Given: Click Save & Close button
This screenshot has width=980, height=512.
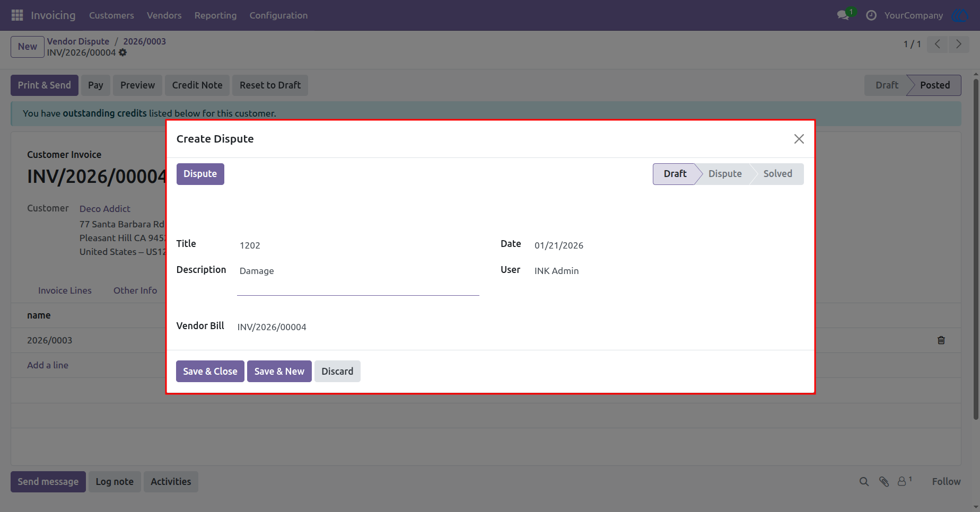Looking at the screenshot, I should (x=210, y=372).
